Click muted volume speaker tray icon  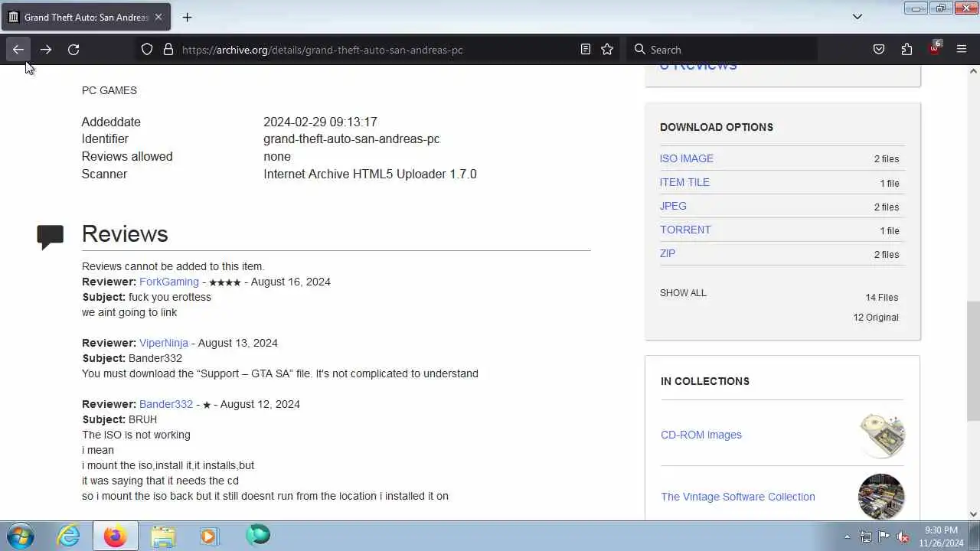[903, 536]
